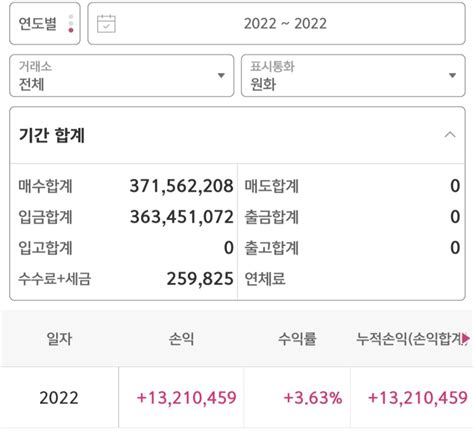Click the 매수합계 amount 371,562,208
This screenshot has height=442, width=474.
pos(181,186)
